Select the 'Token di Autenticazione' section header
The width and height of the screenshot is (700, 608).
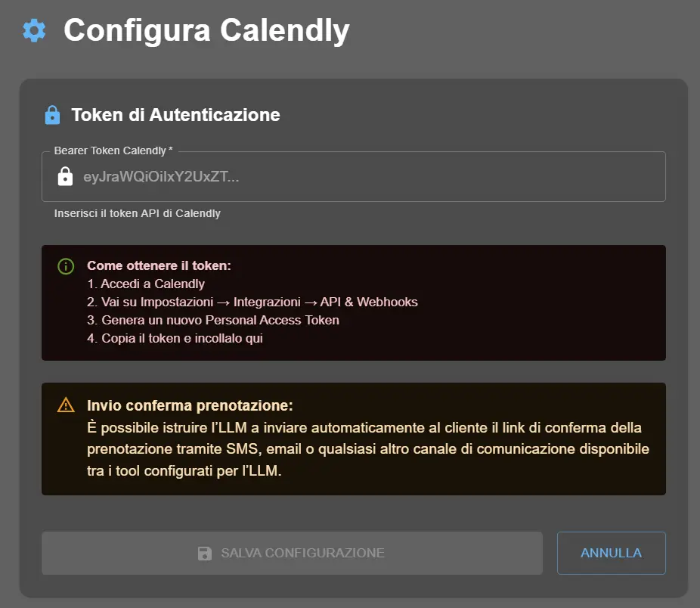tap(175, 114)
